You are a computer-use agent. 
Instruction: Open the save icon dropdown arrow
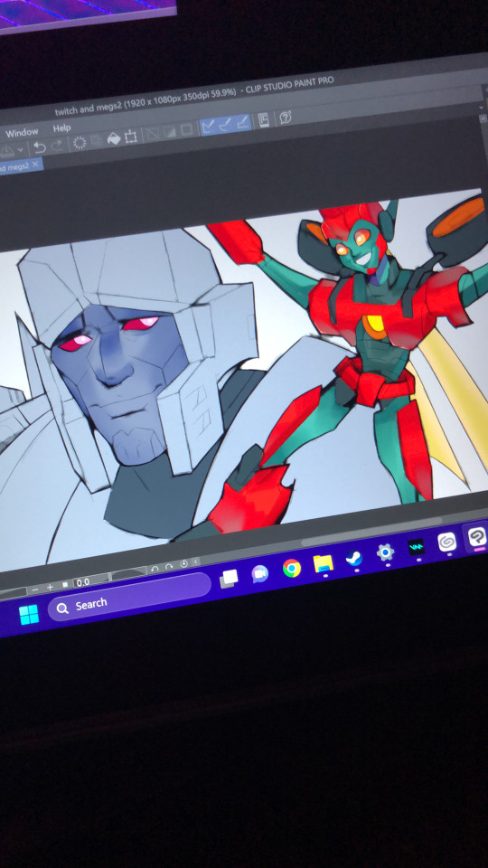pos(21,149)
